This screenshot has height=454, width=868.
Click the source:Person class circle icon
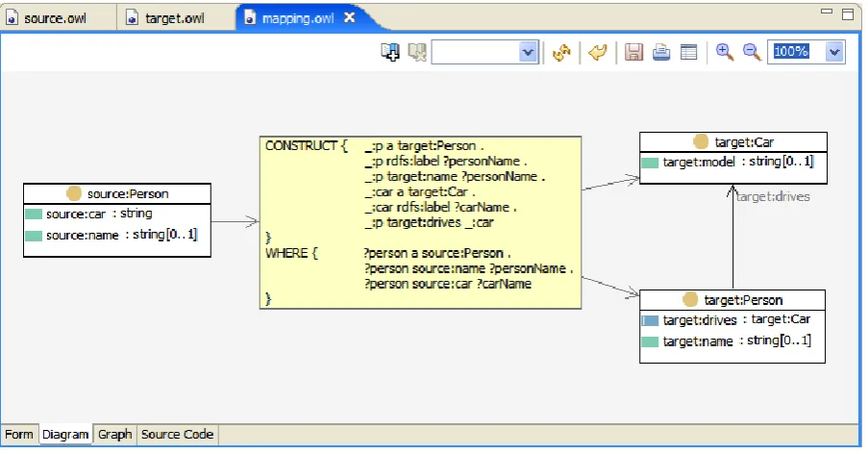[74, 193]
